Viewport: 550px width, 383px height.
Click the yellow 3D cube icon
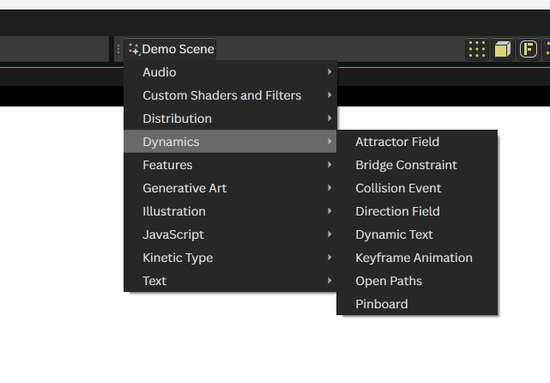[502, 49]
